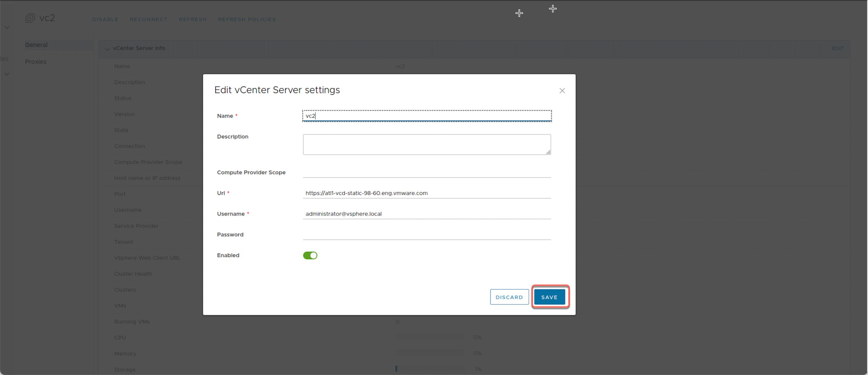The height and width of the screenshot is (375, 868).
Task: Open the Proxies tab
Action: point(36,61)
